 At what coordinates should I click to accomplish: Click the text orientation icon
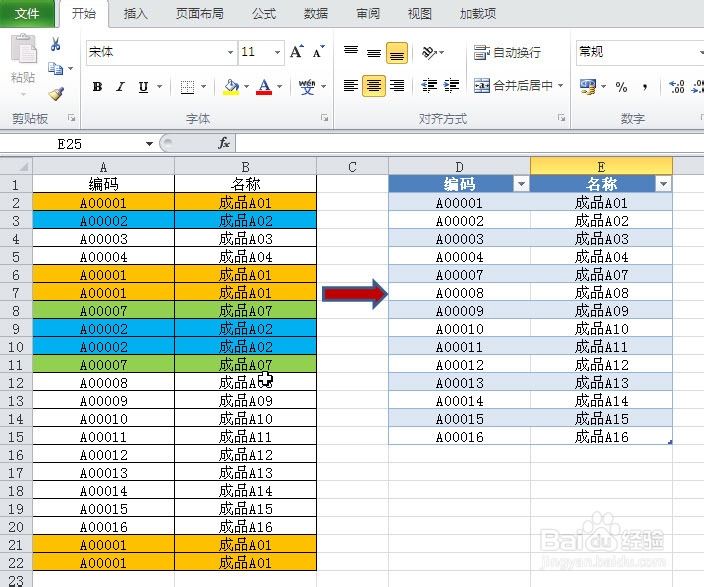430,53
